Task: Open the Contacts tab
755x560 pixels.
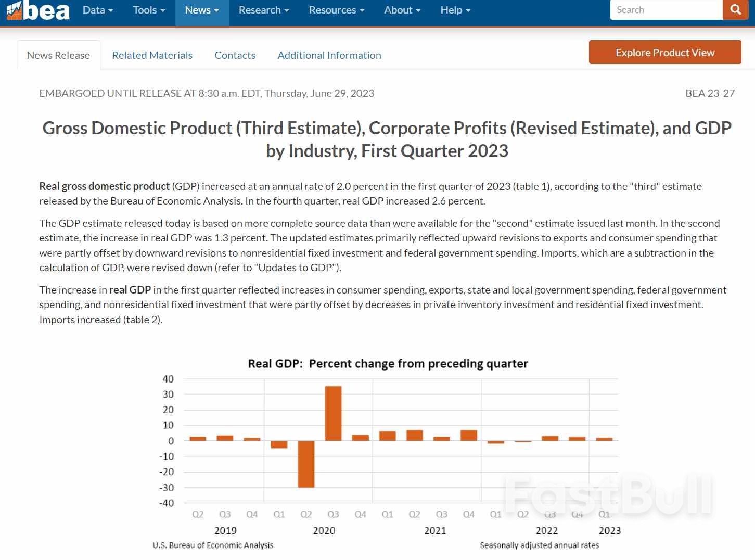Action: pyautogui.click(x=235, y=55)
